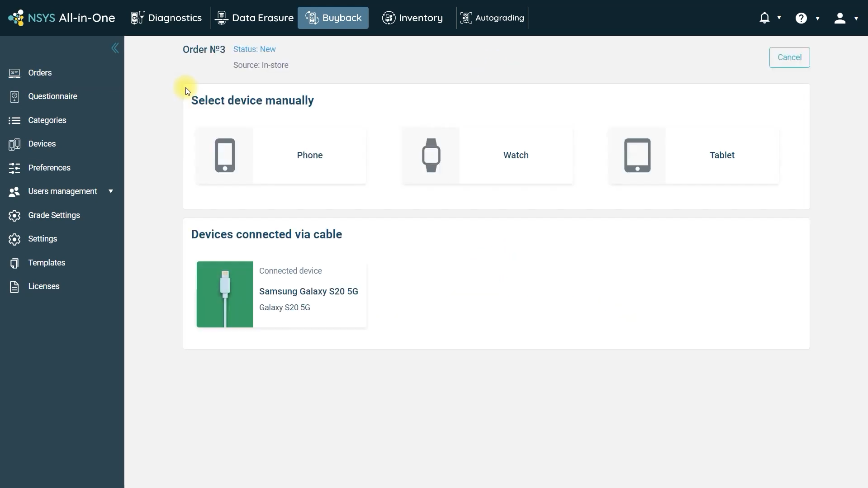Click the Grade Settings gear icon
This screenshot has width=868, height=488.
pos(14,215)
